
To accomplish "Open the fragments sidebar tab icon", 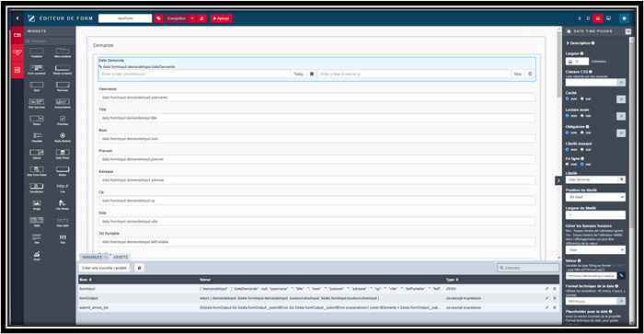I will [17, 52].
